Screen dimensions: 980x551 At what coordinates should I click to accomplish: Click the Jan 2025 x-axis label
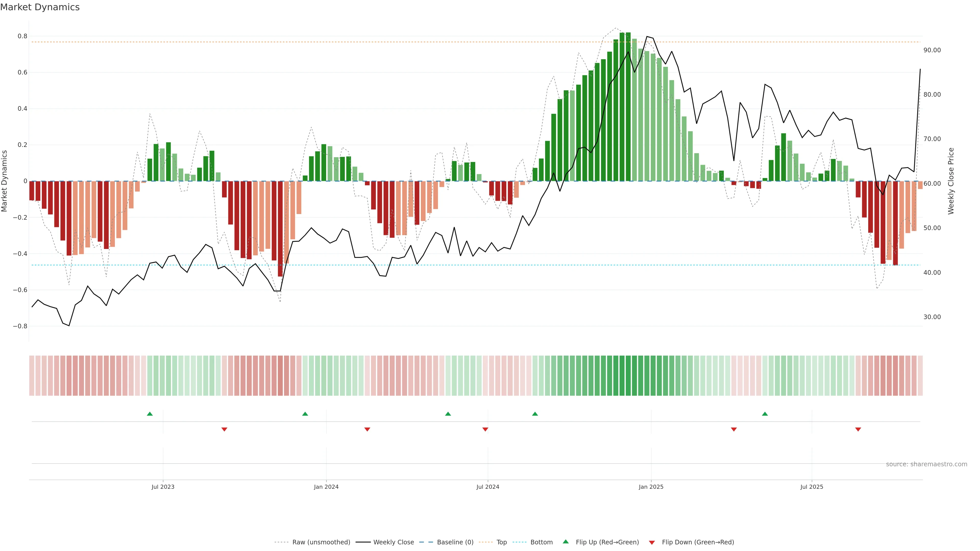[x=651, y=487]
